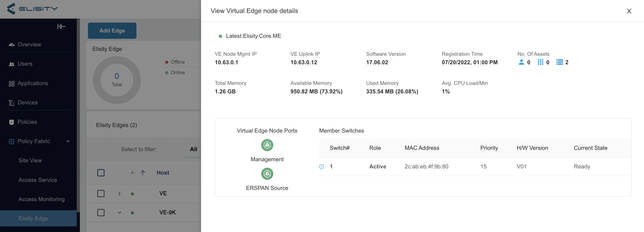The image size is (644, 232).
Task: Click the Priority column header
Action: [489, 148]
